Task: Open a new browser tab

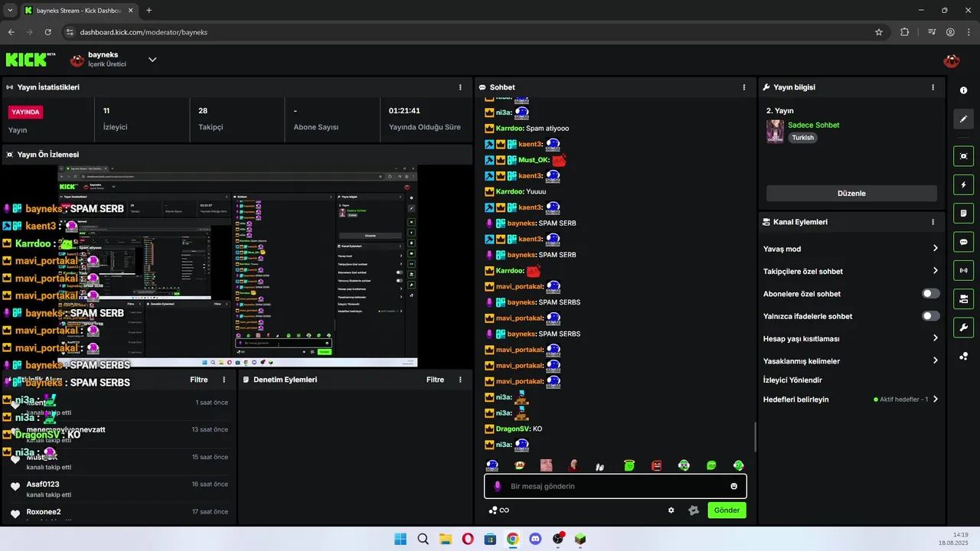Action: click(x=149, y=11)
